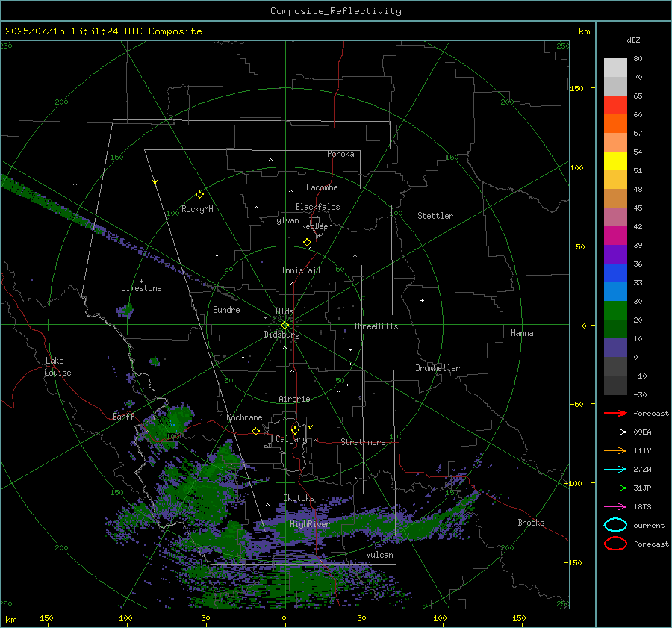Viewport: 672px width, 628px height.
Task: Click the green echo cell near Limestone
Action: point(125,309)
